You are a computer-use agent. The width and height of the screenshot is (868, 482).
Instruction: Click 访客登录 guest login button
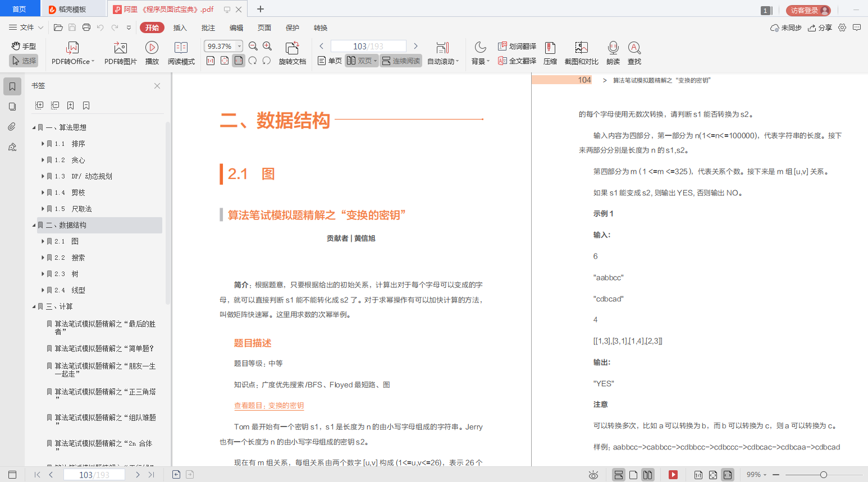pyautogui.click(x=808, y=10)
